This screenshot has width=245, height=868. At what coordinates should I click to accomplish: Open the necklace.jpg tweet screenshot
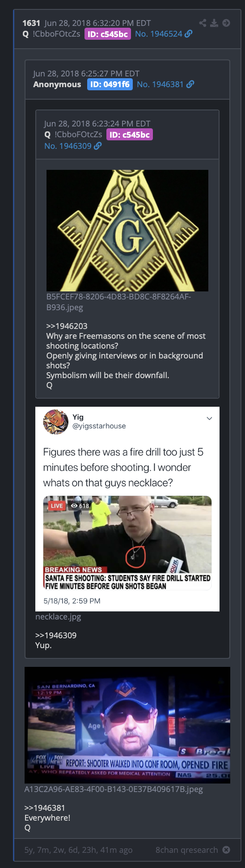coord(127,509)
